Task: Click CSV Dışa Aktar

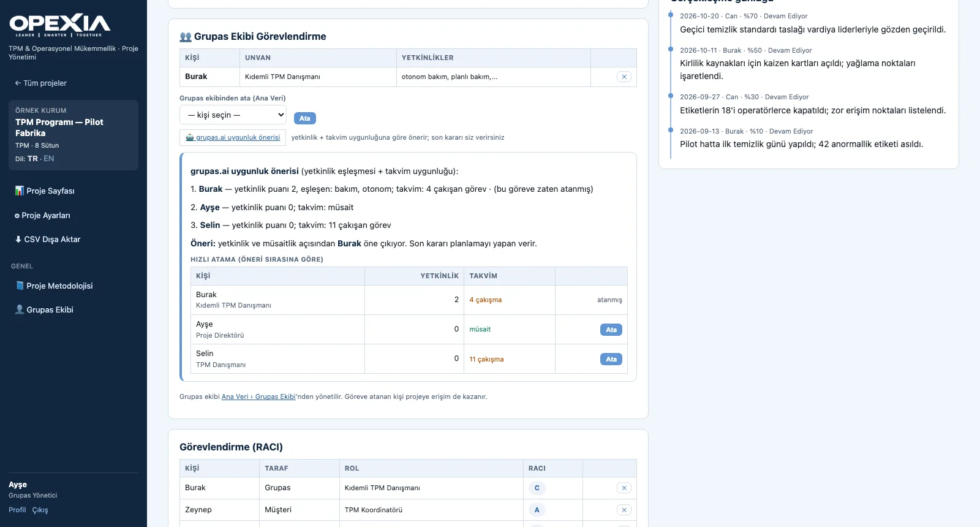Action: click(48, 240)
